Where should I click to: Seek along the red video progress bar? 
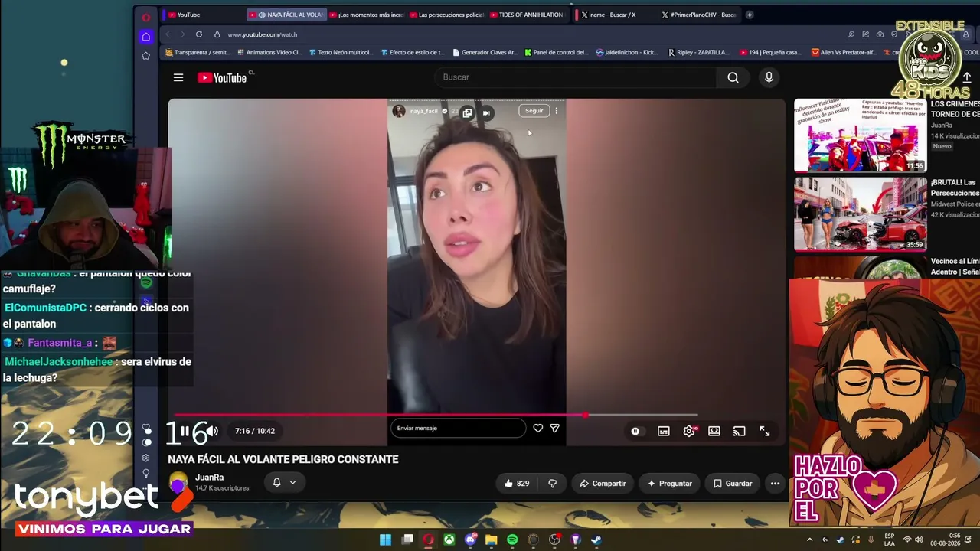[x=436, y=416]
